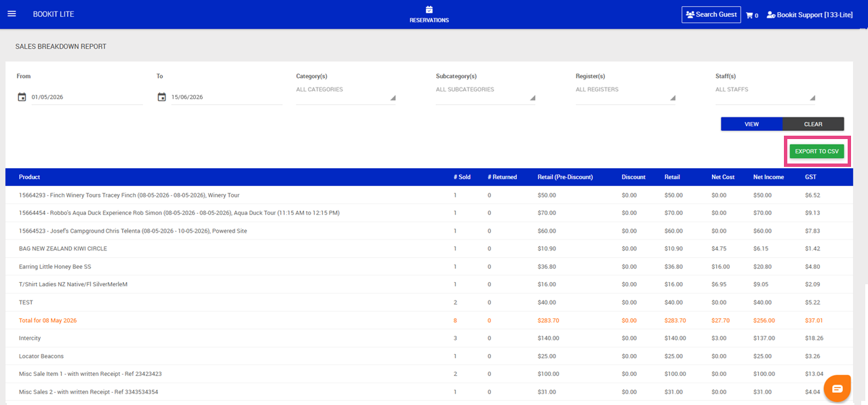Edit the From date field 01/05/2026
Viewport: 868px width, 405px height.
(x=87, y=97)
